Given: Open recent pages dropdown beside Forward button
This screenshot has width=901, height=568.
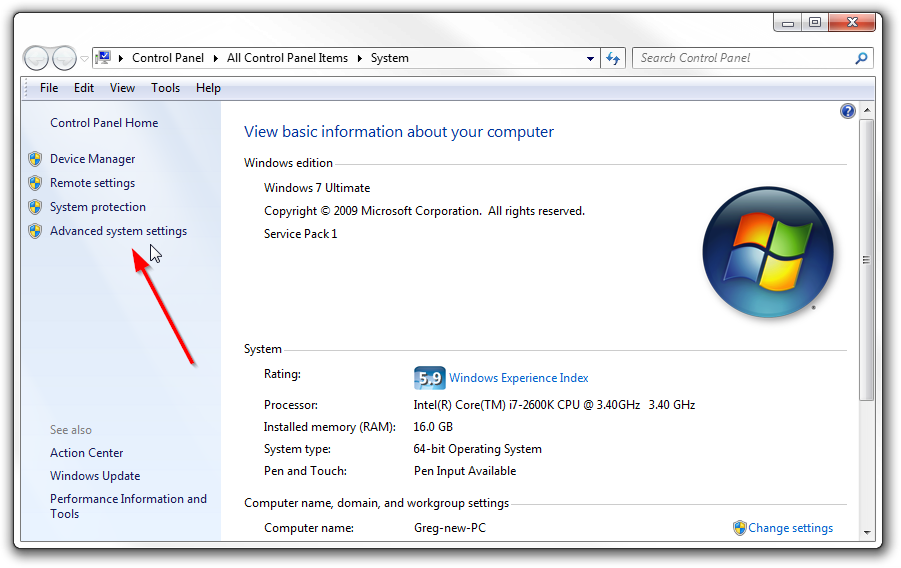Looking at the screenshot, I should coord(84,59).
